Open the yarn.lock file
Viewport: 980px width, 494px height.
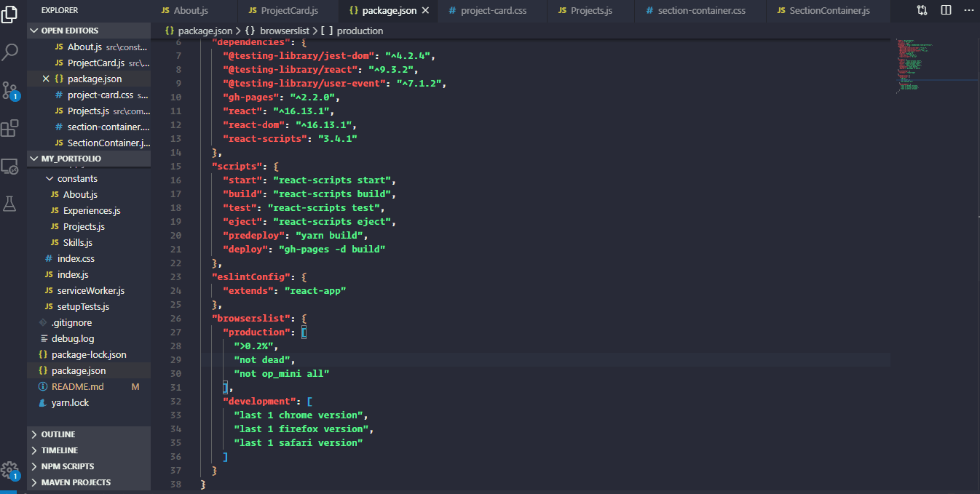point(71,402)
